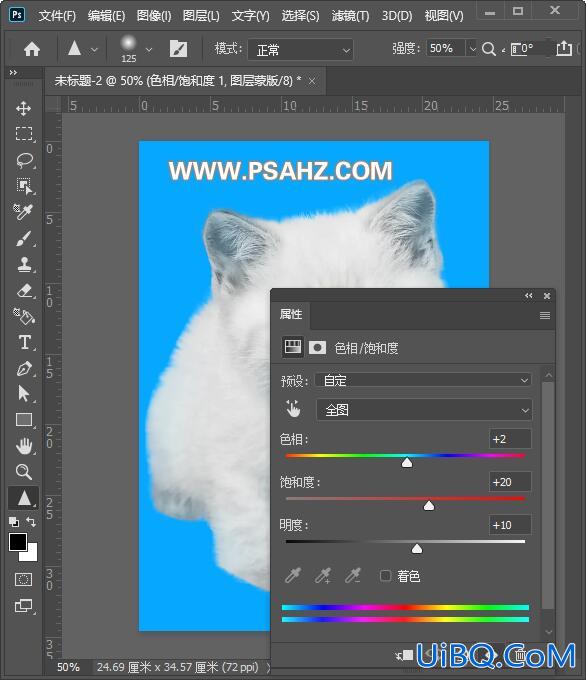
Task: Select the Rectangular Marquee tool
Action: click(x=24, y=134)
